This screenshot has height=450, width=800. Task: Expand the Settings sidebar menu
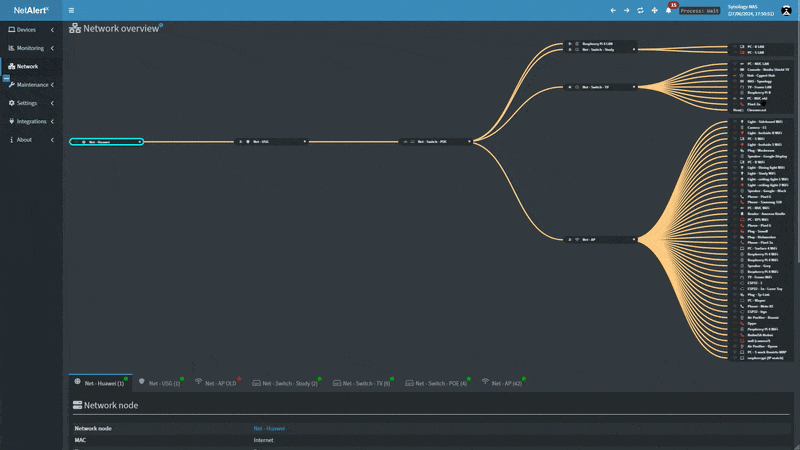30,103
